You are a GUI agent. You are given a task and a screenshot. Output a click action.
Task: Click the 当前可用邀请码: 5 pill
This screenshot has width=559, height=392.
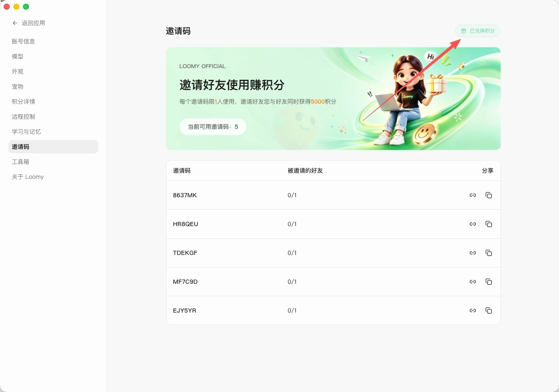click(x=213, y=127)
